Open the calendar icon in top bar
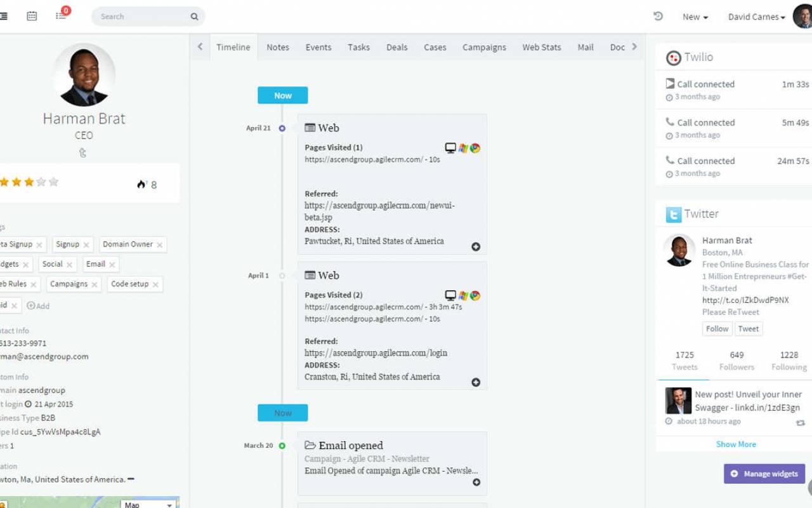812x508 pixels. (32, 17)
